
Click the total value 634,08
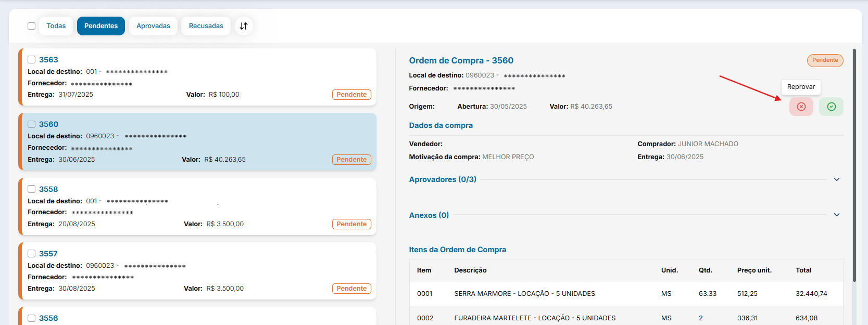click(807, 318)
